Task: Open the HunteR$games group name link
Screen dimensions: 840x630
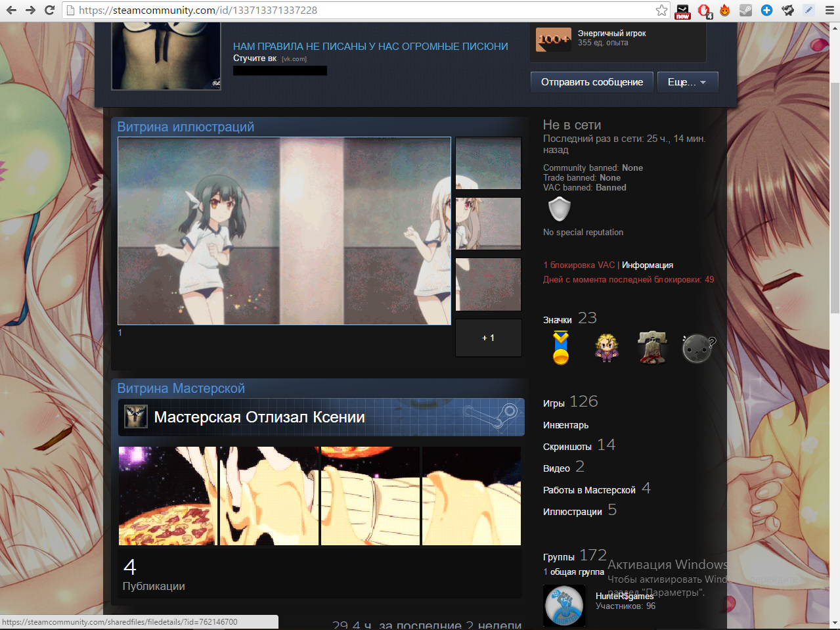Action: click(x=624, y=596)
